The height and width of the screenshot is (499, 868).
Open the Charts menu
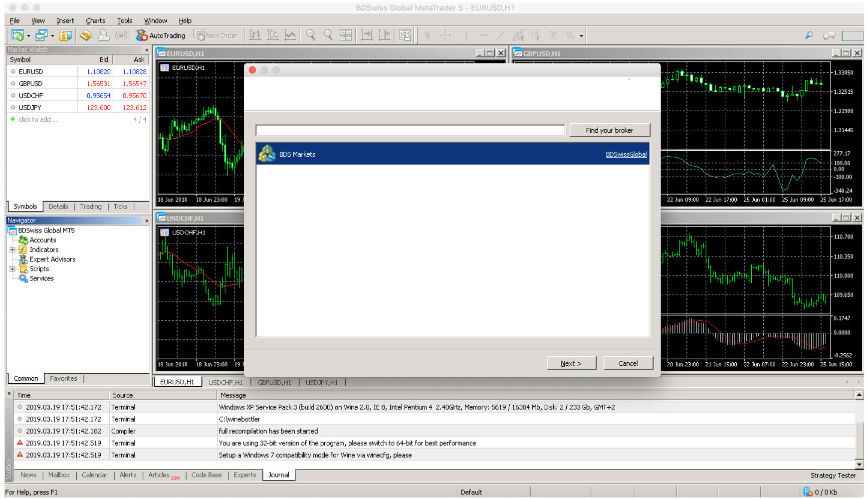95,20
